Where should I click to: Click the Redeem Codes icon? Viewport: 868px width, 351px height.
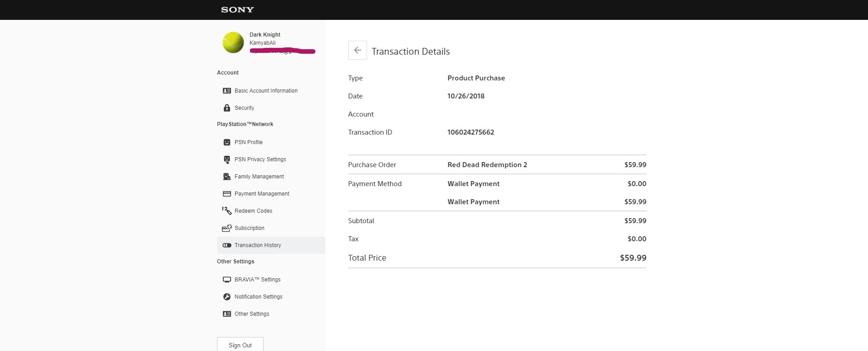(227, 211)
